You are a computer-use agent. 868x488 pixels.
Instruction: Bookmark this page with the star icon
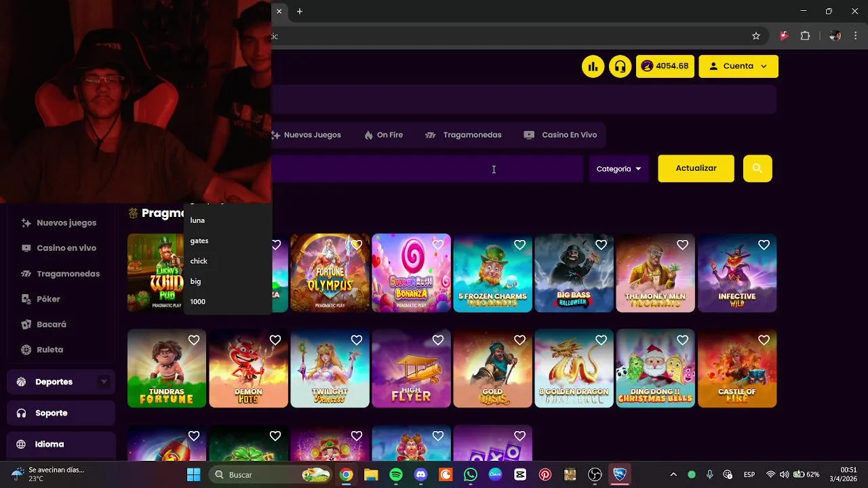[x=756, y=36]
